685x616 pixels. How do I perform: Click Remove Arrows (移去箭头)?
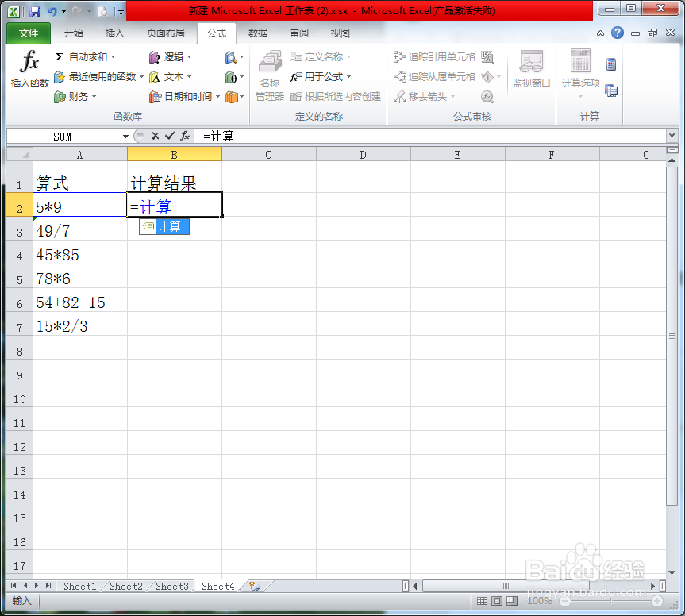tap(425, 97)
